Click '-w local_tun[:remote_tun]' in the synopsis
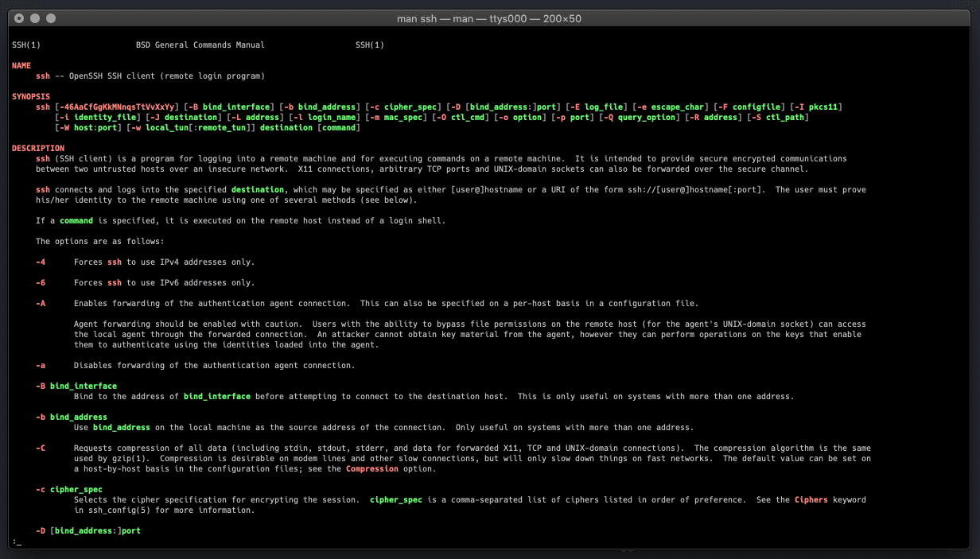The height and width of the screenshot is (559, 980). [x=191, y=127]
